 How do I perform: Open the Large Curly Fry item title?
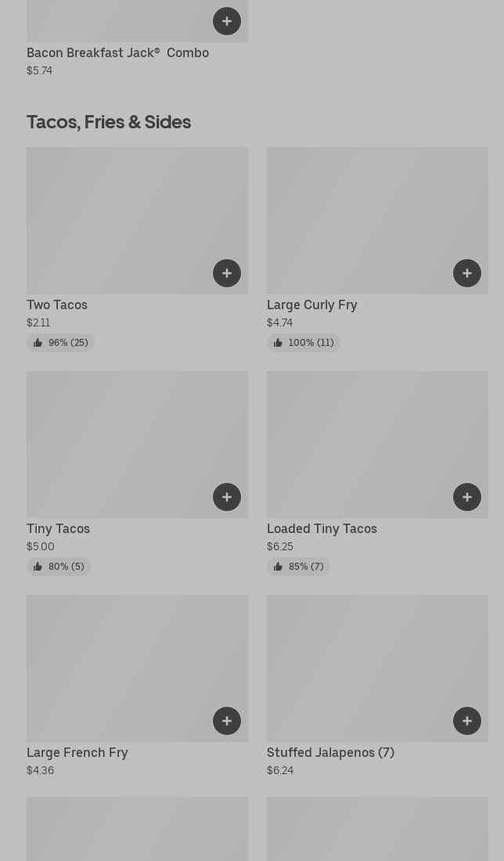coord(311,305)
